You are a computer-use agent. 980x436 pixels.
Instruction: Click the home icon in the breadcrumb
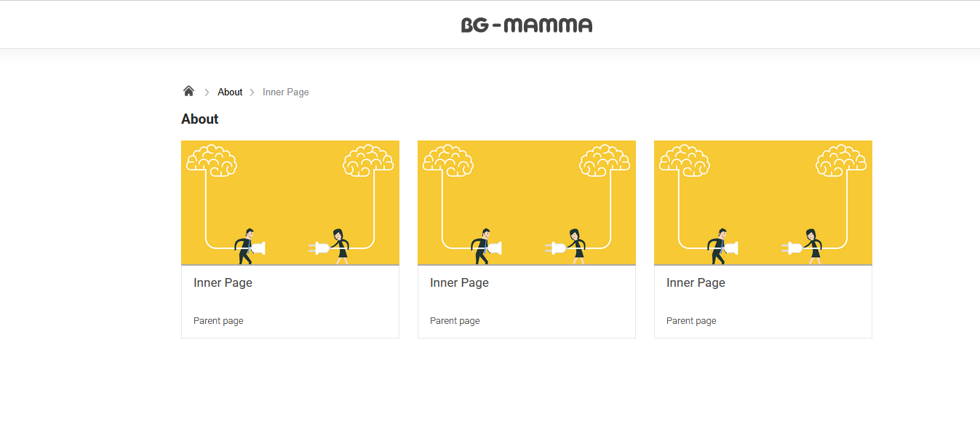point(188,91)
